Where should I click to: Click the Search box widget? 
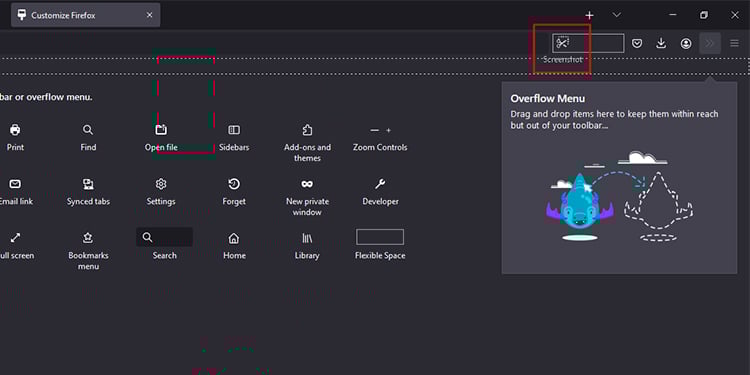(x=165, y=237)
